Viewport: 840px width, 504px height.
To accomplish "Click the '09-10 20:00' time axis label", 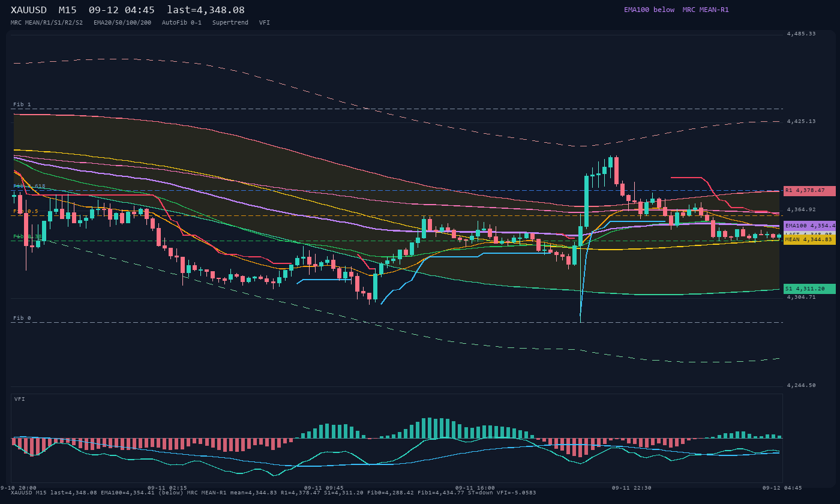I will click(x=18, y=488).
